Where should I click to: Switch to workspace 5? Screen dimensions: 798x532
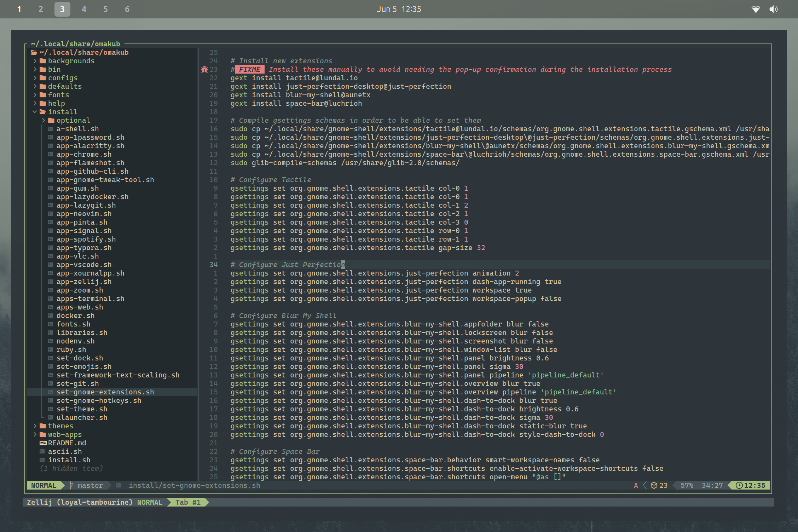[105, 9]
